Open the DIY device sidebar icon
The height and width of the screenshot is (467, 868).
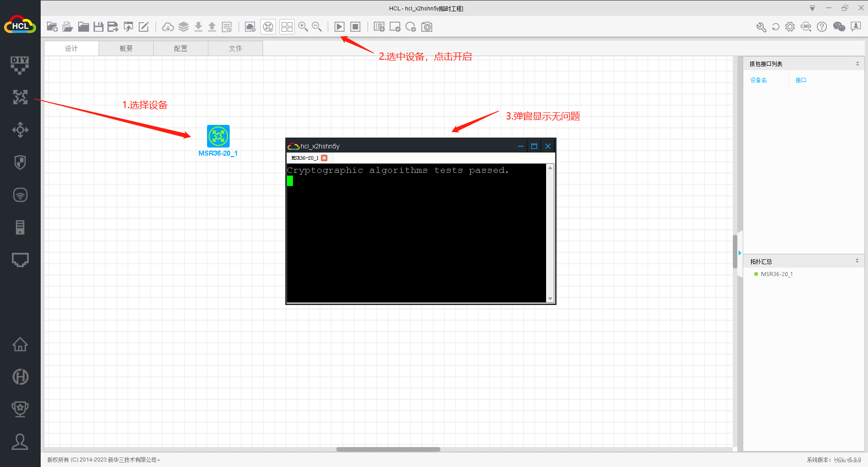(20, 65)
